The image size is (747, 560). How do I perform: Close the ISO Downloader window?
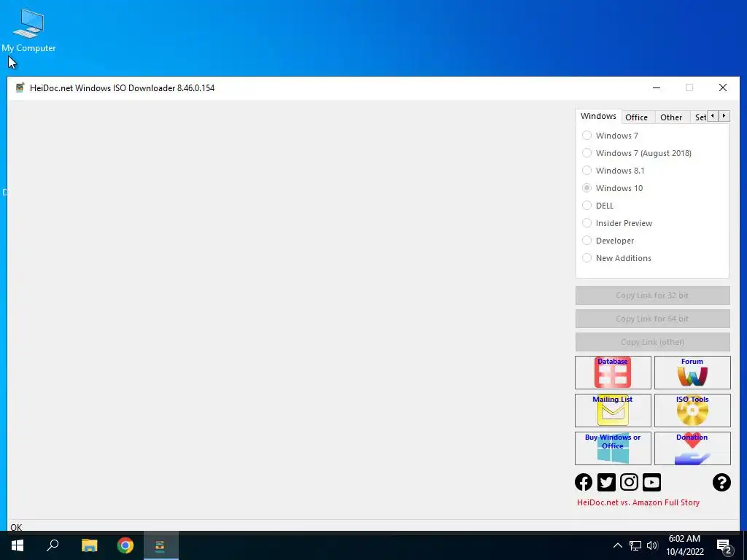(x=723, y=88)
